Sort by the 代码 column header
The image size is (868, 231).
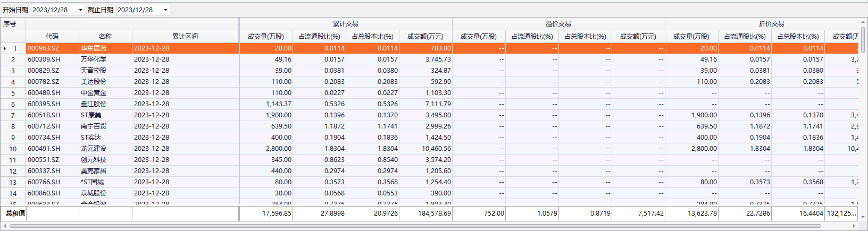52,37
